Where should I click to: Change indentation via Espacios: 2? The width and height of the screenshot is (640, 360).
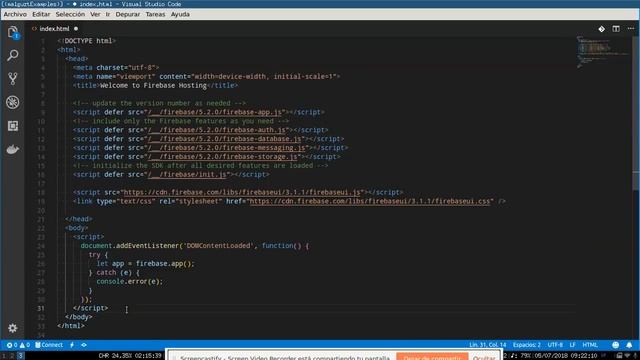(x=527, y=345)
